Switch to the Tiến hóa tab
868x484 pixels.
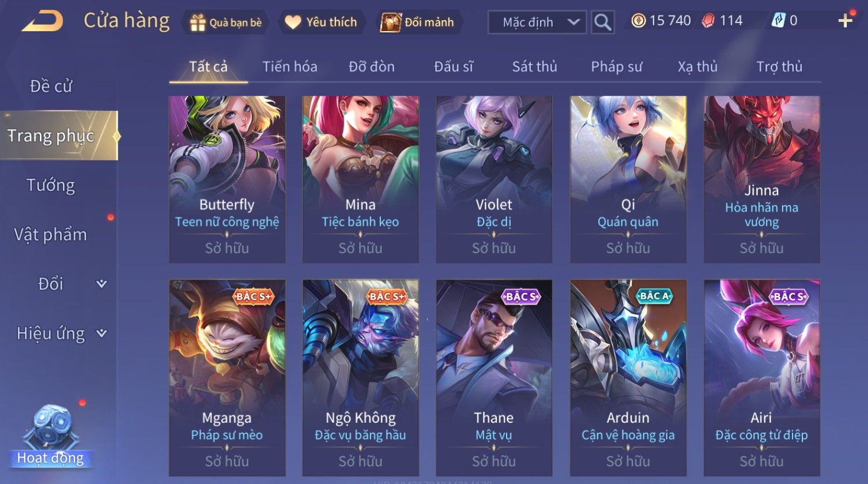(x=290, y=67)
